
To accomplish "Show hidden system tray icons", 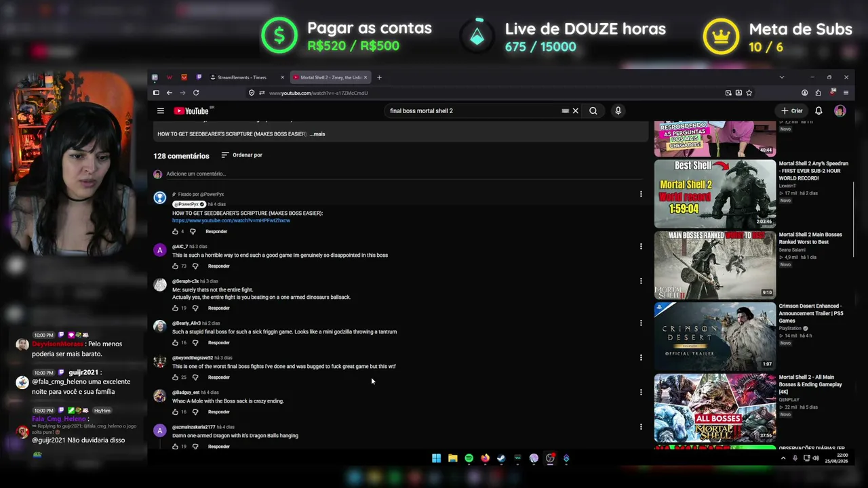I will [x=783, y=458].
